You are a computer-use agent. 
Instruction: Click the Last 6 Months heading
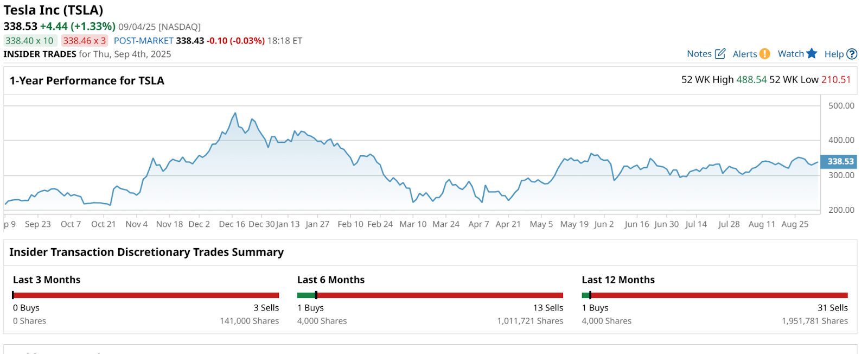click(x=331, y=280)
